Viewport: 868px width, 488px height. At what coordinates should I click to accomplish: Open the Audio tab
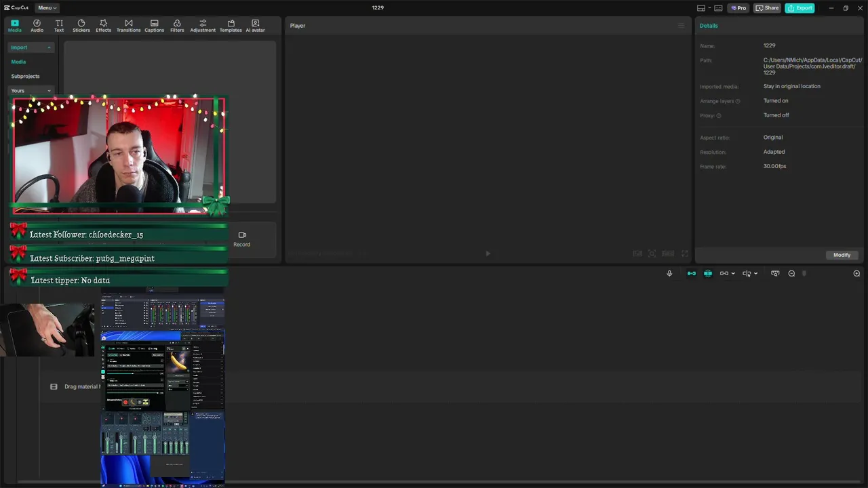[37, 26]
